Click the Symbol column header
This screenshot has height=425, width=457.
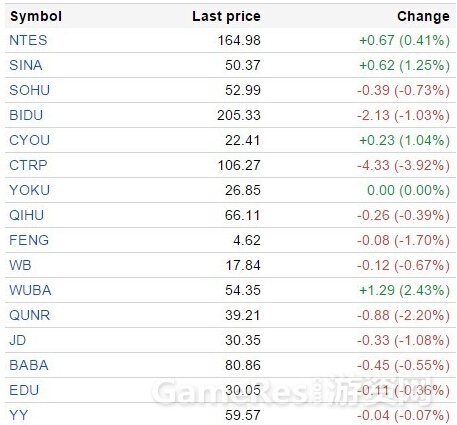coord(36,16)
